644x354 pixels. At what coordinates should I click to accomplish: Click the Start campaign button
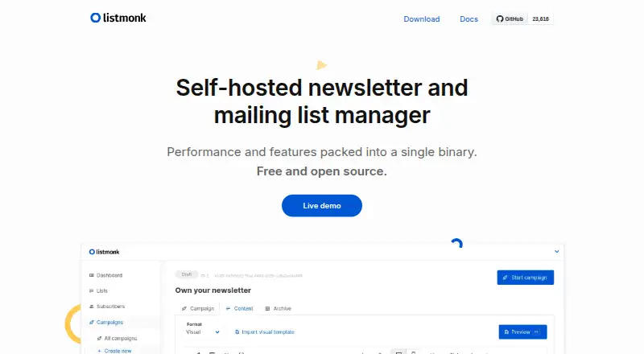[x=526, y=278]
